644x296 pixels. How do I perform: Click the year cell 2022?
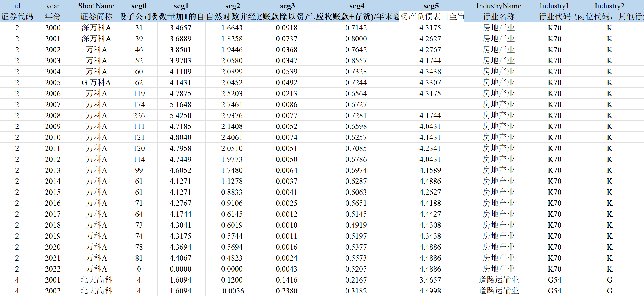pyautogui.click(x=53, y=269)
